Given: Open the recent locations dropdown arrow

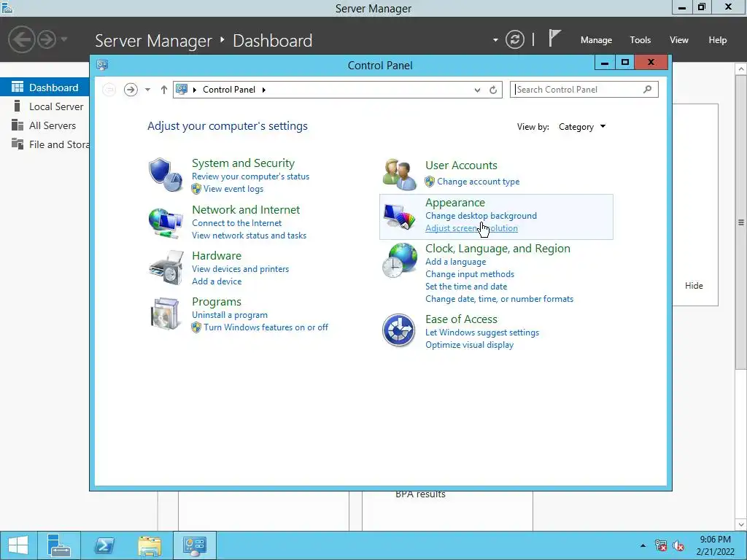Looking at the screenshot, I should click(x=147, y=90).
